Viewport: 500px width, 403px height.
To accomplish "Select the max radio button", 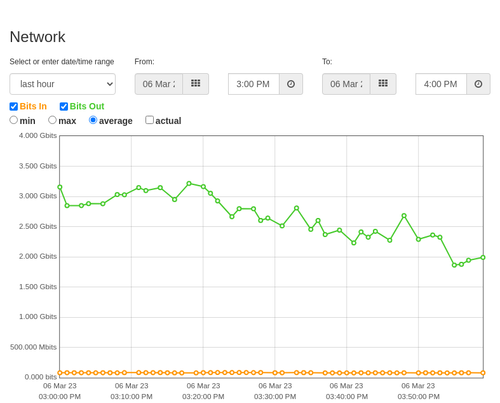I will coord(52,120).
